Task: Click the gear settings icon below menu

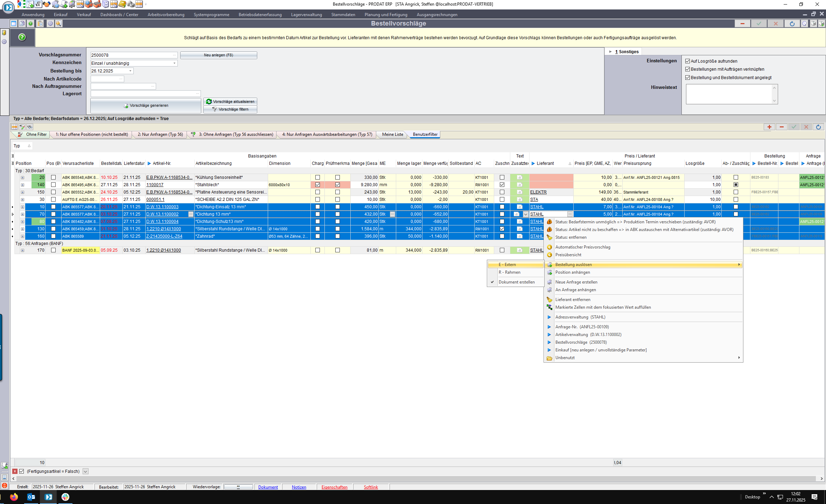Action: (x=50, y=23)
